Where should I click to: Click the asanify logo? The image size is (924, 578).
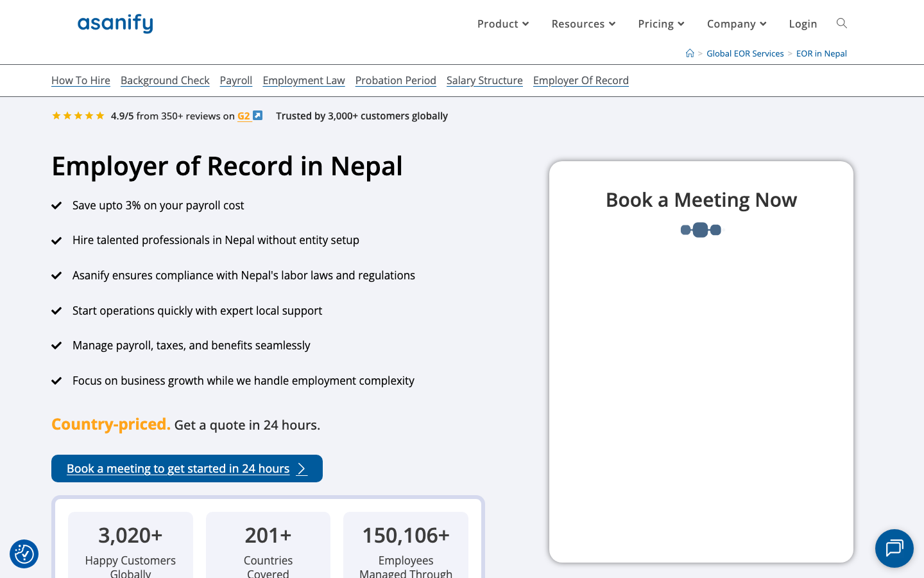[116, 24]
